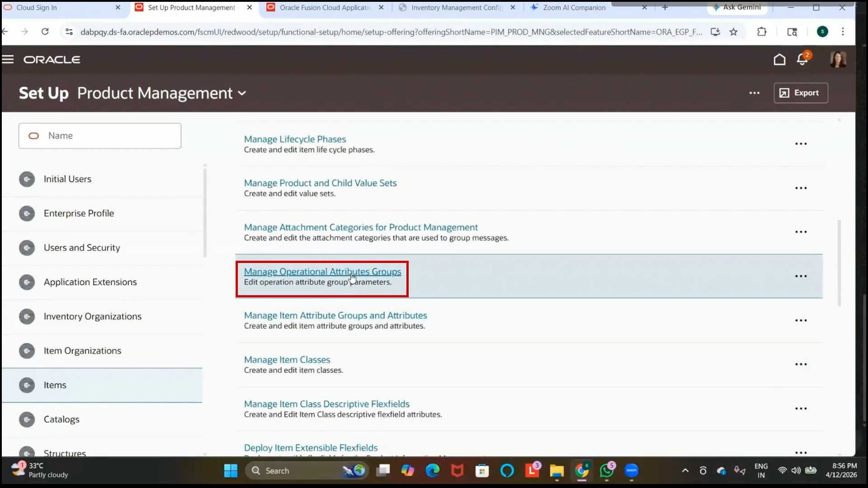Open Zoom from taskbar
The width and height of the screenshot is (868, 488).
632,471
